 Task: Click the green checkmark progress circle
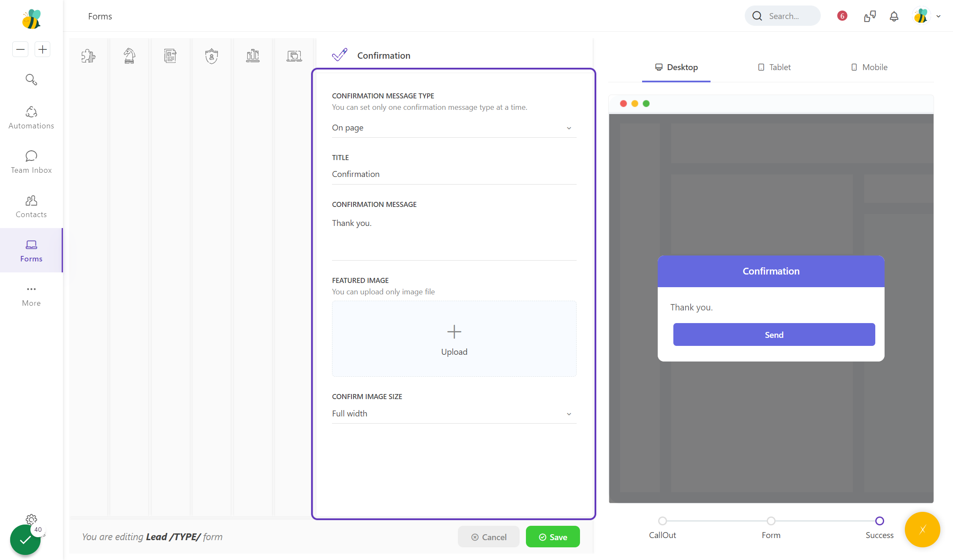[25, 540]
